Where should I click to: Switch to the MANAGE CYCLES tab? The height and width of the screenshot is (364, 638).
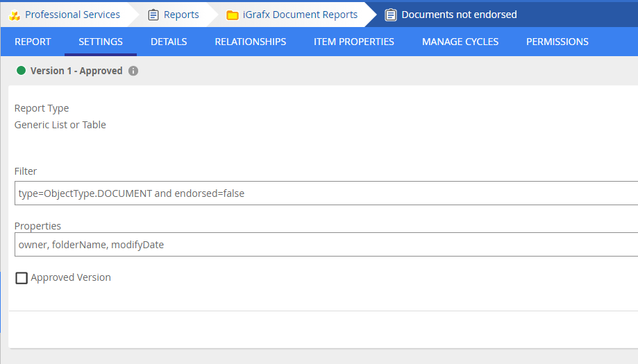pos(460,42)
